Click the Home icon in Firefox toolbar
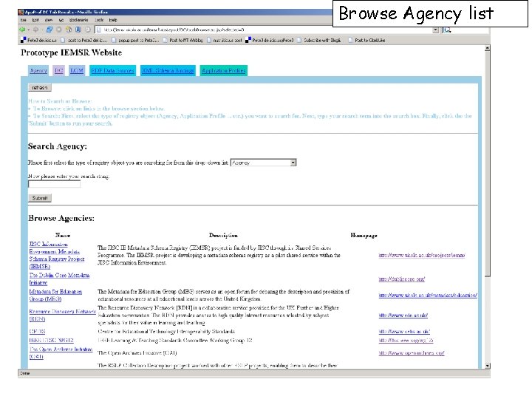Viewport: 532px width, 399px height. [x=69, y=30]
